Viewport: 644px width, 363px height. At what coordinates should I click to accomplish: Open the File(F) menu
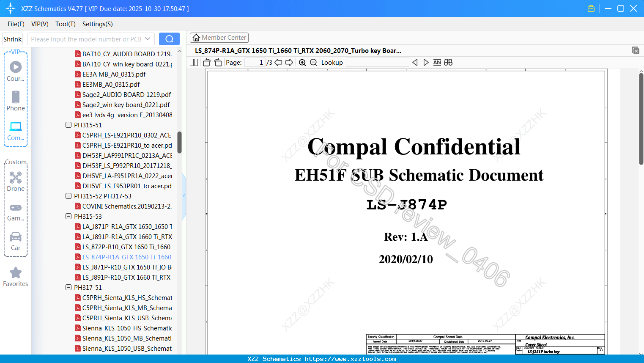[16, 24]
